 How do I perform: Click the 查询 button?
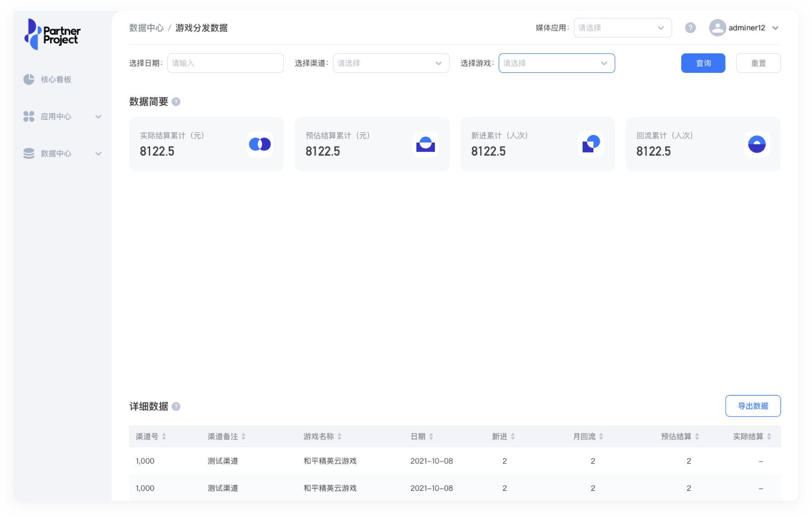click(x=703, y=63)
